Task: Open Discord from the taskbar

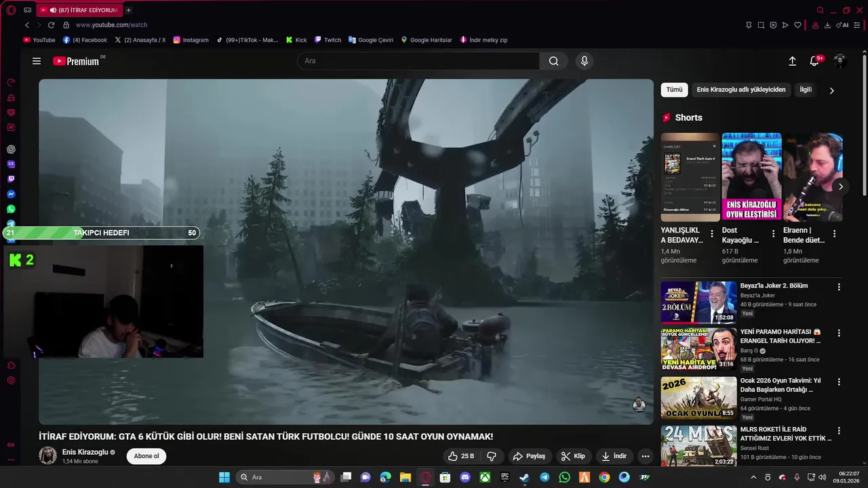Action: click(465, 477)
